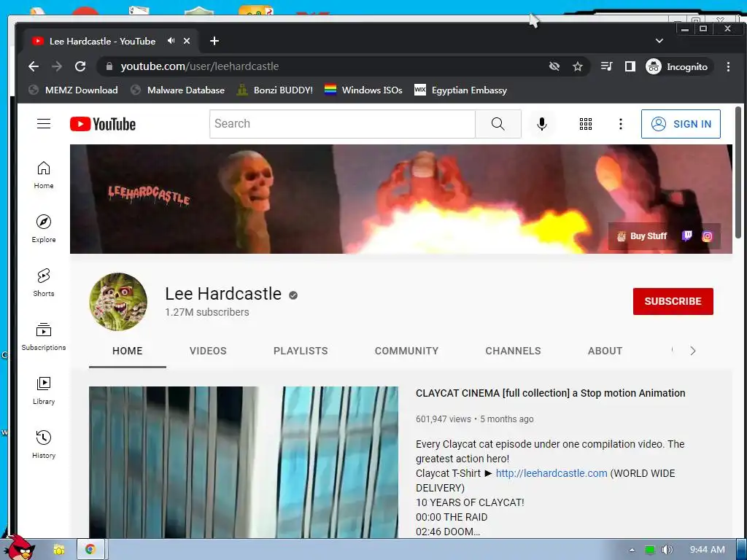Open the YouTube hamburger guide menu
This screenshot has width=747, height=560.
point(44,124)
